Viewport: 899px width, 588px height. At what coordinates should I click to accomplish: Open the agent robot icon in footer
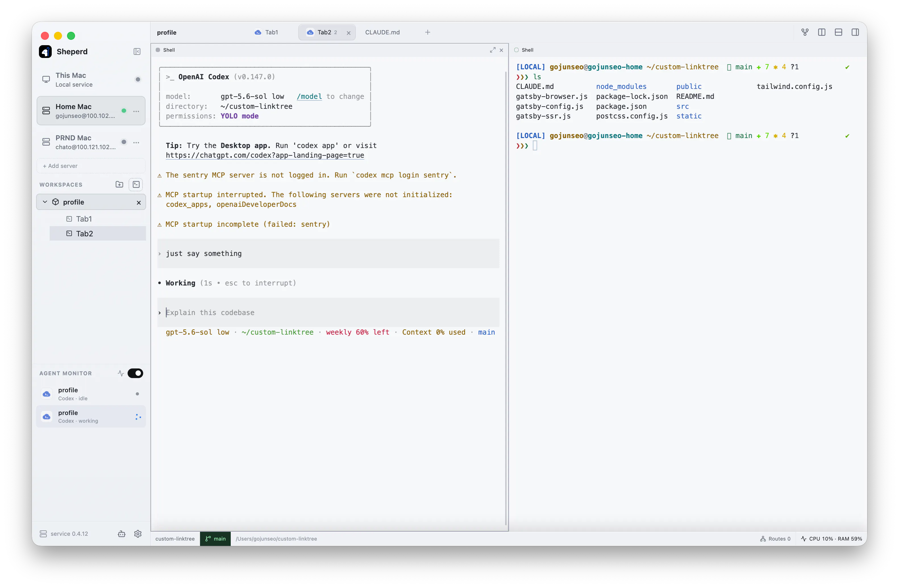point(122,534)
